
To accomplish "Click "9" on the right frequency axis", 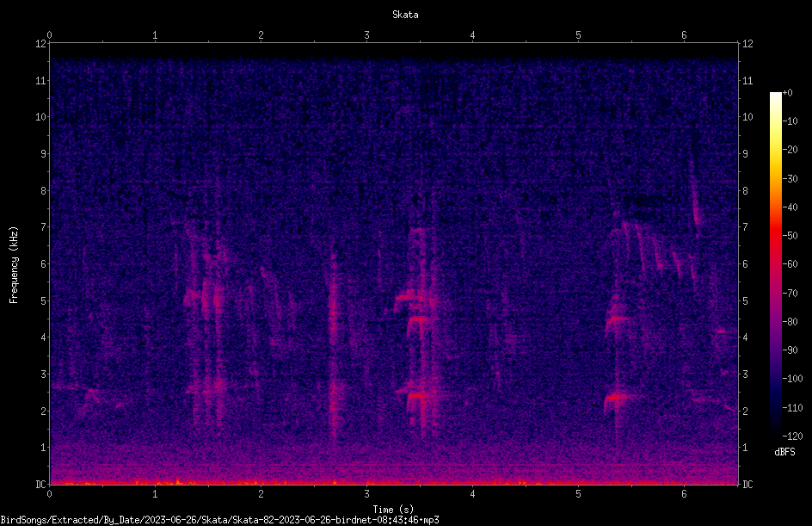I will tap(745, 154).
